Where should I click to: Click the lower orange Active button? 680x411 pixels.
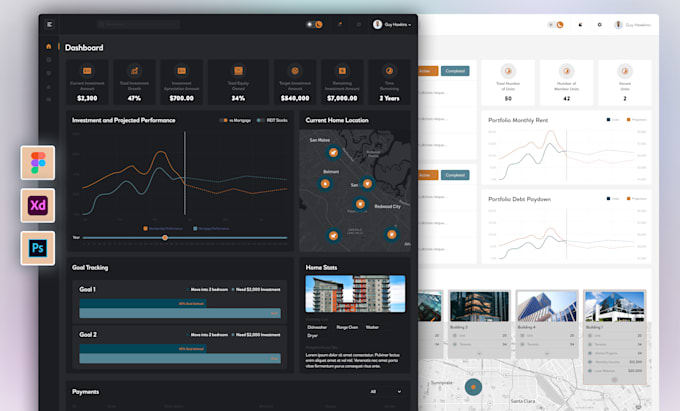click(x=427, y=175)
